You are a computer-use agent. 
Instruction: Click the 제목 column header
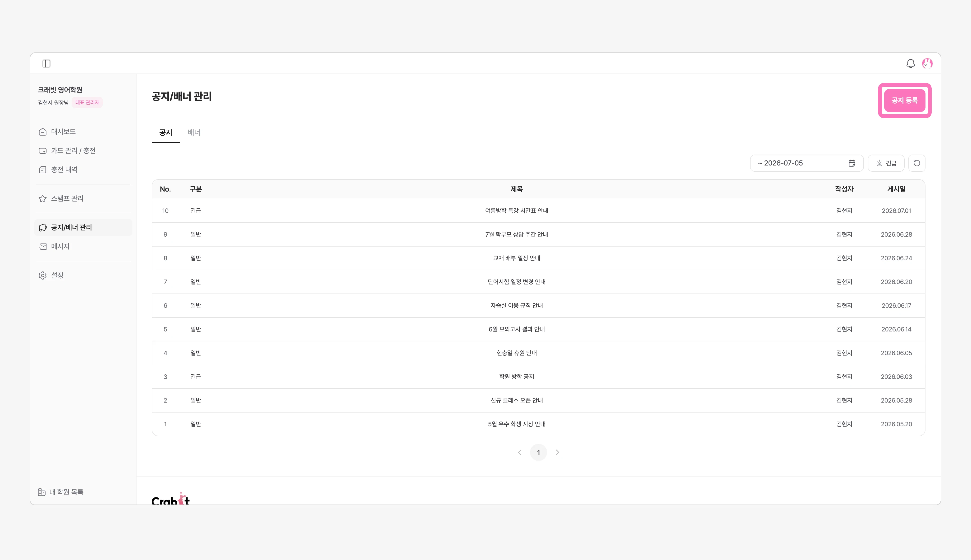tap(517, 189)
